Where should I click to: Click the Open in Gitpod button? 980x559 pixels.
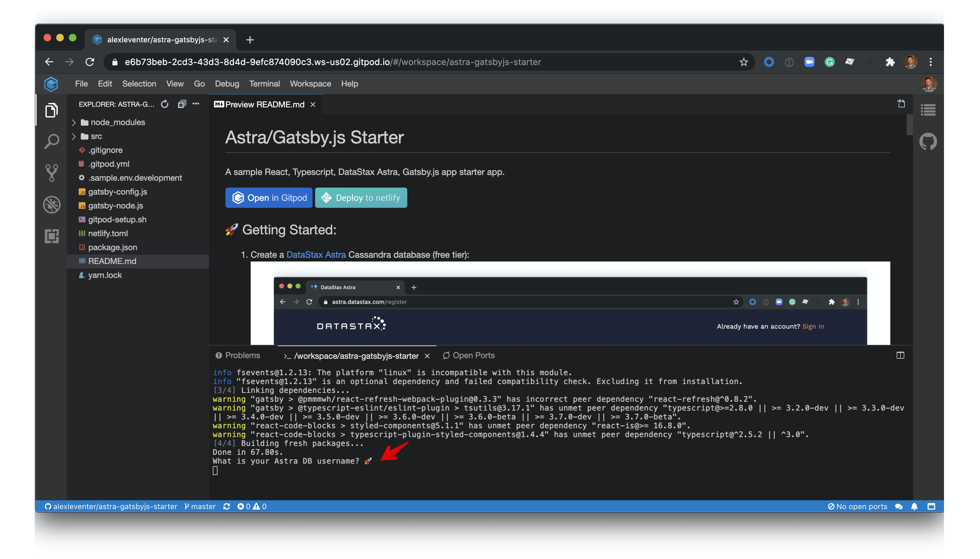click(269, 198)
